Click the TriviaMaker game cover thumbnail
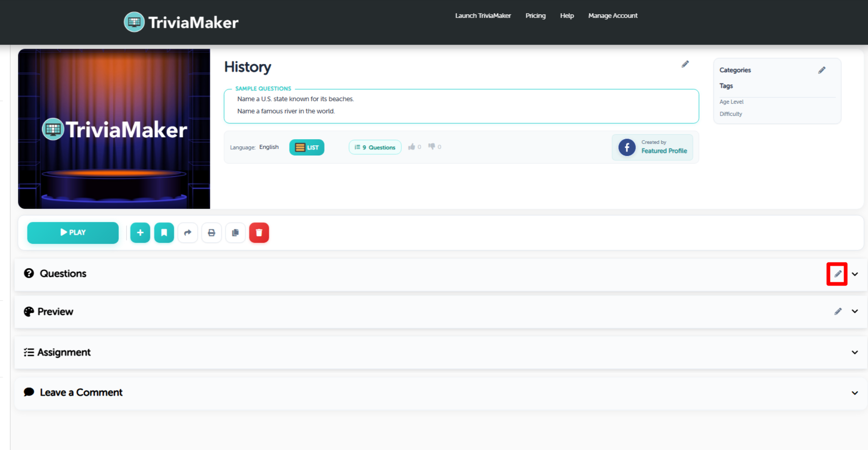 click(114, 129)
